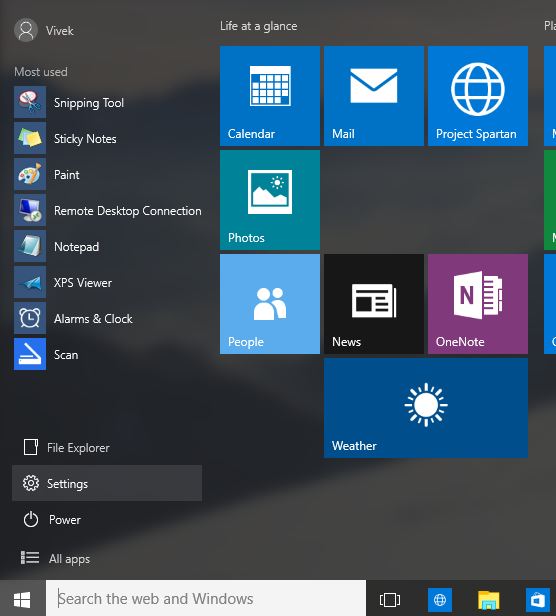The image size is (556, 616).
Task: Click the Alarms & Clock text label
Action: [x=93, y=319]
